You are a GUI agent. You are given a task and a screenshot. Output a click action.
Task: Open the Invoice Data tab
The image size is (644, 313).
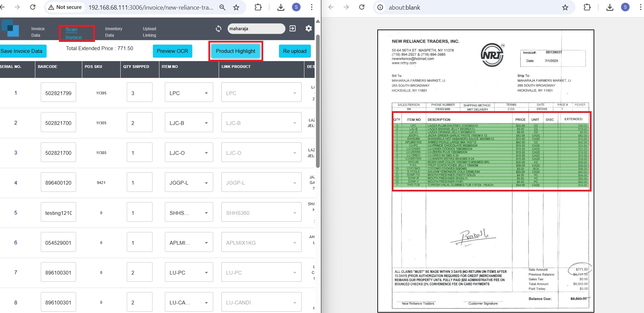(38, 32)
